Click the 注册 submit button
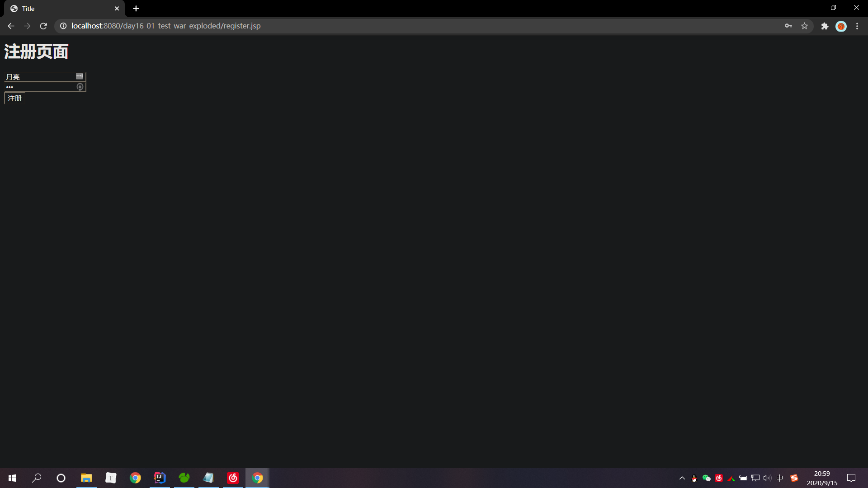 (x=14, y=98)
